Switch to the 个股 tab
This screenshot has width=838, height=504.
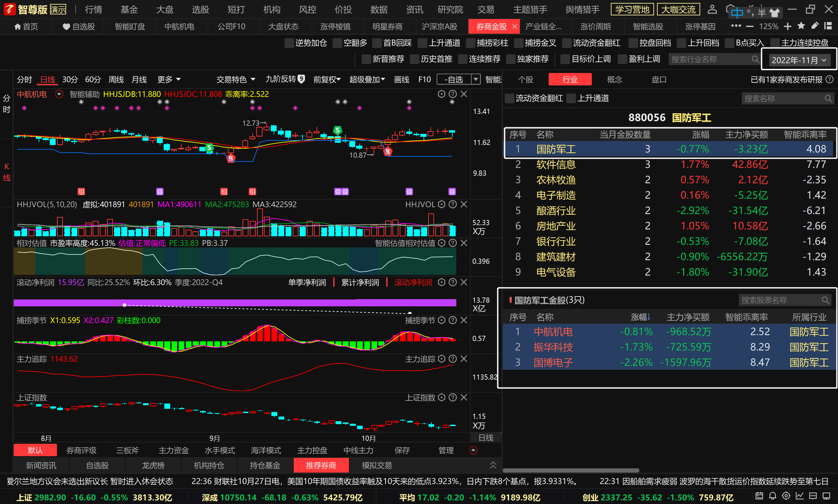526,80
